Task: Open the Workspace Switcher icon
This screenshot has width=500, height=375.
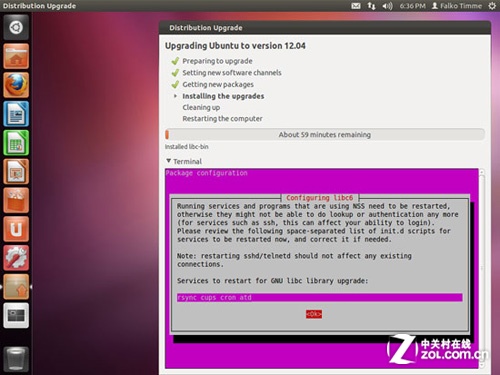Action: 16,315
